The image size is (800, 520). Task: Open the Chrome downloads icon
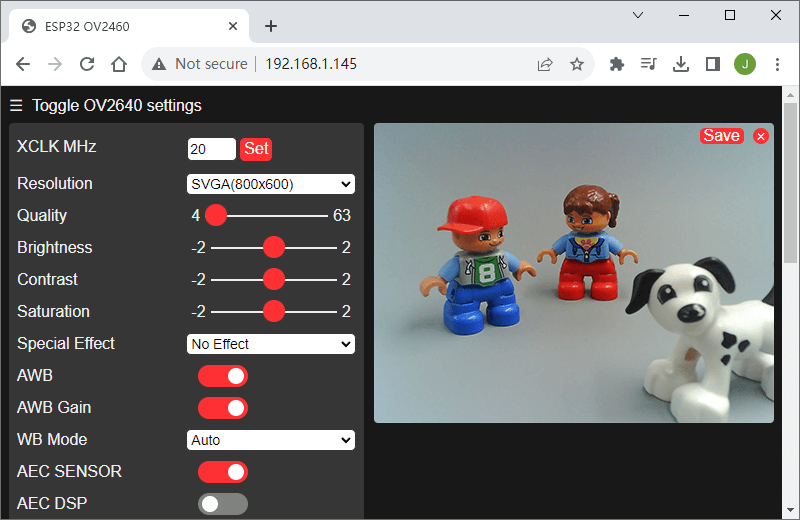coord(681,64)
